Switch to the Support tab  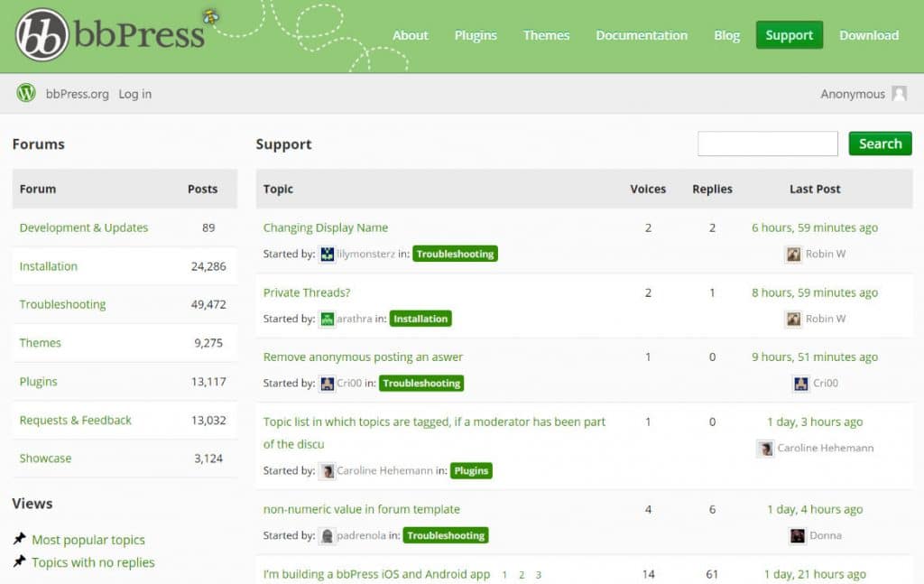pos(789,35)
